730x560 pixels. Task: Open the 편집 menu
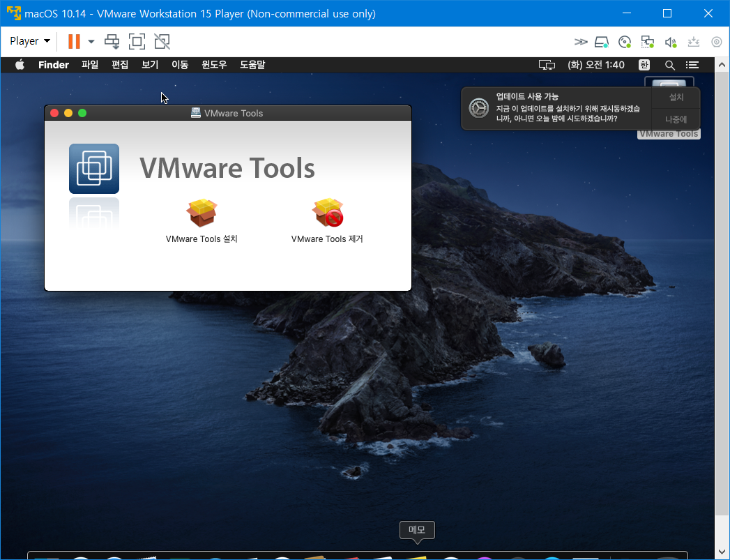tap(120, 65)
